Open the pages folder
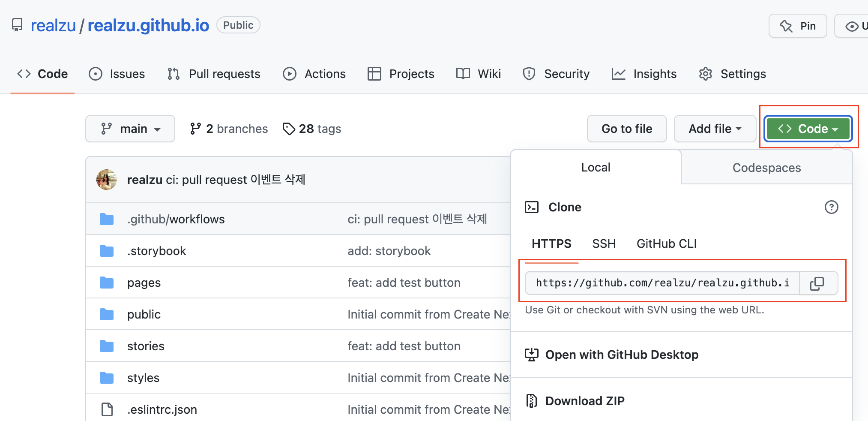This screenshot has width=868, height=421. [x=144, y=283]
